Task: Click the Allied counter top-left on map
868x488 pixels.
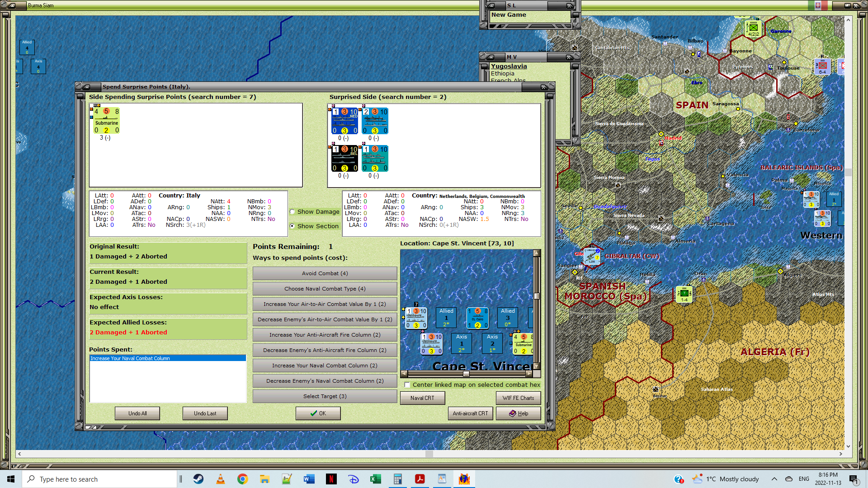Action: pos(27,47)
